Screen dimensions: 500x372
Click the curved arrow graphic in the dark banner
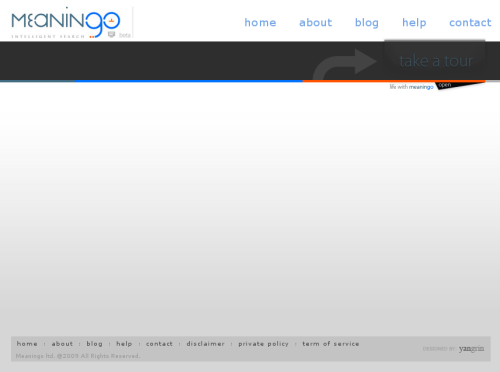(344, 64)
